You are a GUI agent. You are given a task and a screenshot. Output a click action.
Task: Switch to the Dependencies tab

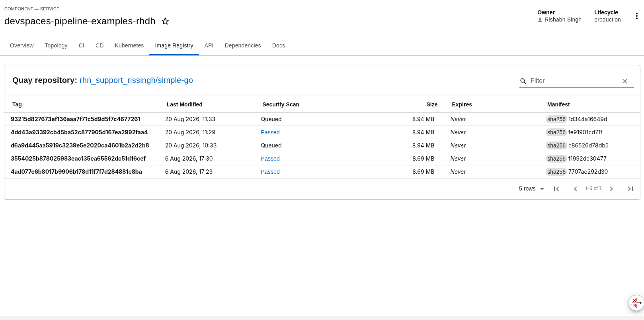pyautogui.click(x=243, y=45)
